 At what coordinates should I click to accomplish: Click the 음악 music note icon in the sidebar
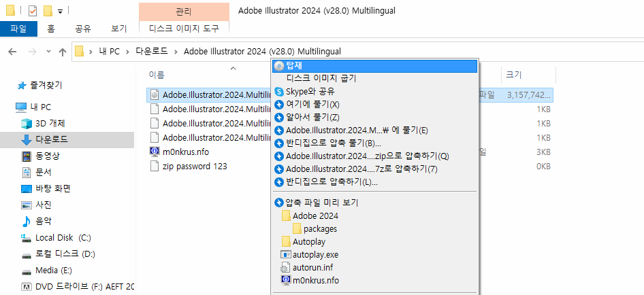point(26,222)
